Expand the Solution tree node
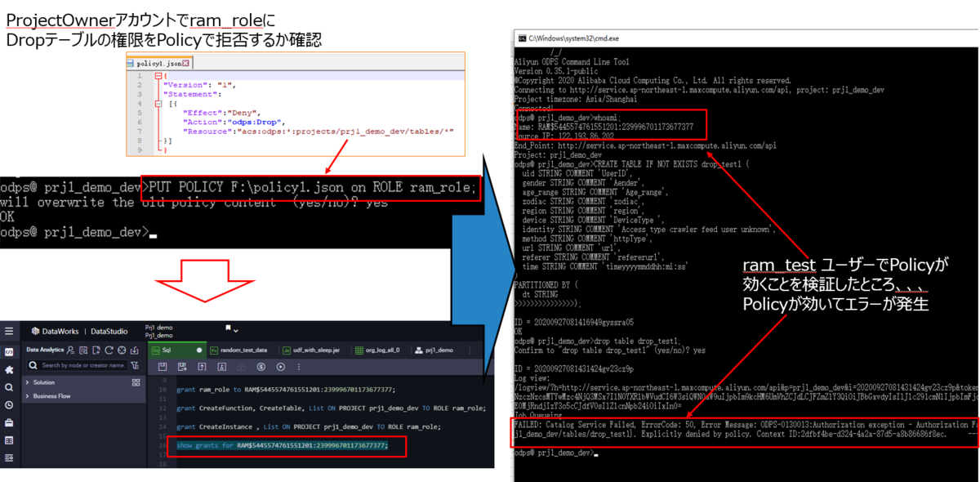Viewport: 980px width, 482px height. [28, 382]
